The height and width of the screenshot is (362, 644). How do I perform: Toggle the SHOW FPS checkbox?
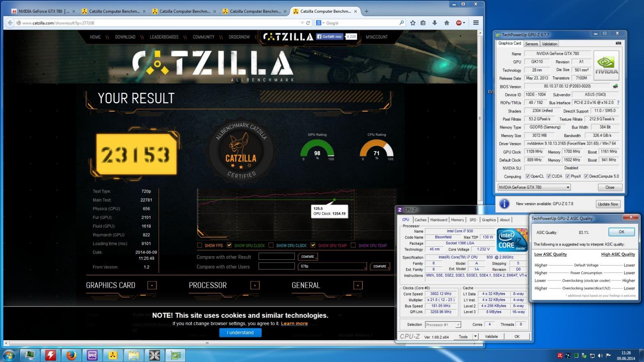pyautogui.click(x=200, y=245)
